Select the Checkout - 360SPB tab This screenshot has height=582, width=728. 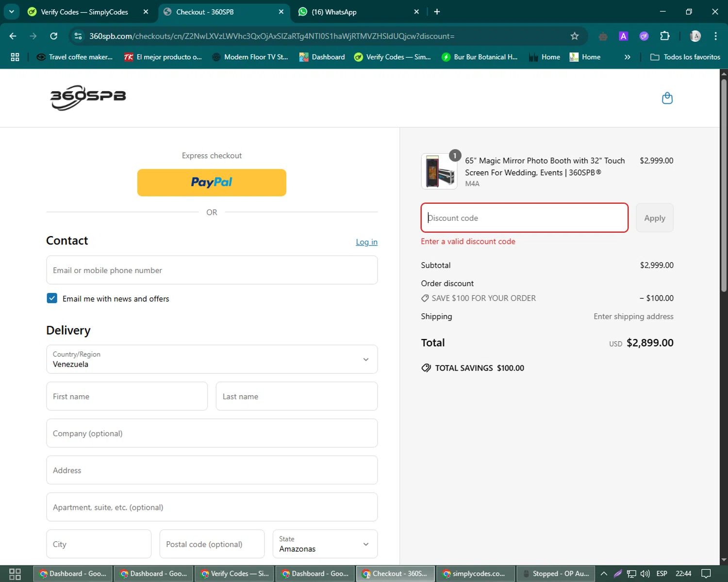(223, 12)
